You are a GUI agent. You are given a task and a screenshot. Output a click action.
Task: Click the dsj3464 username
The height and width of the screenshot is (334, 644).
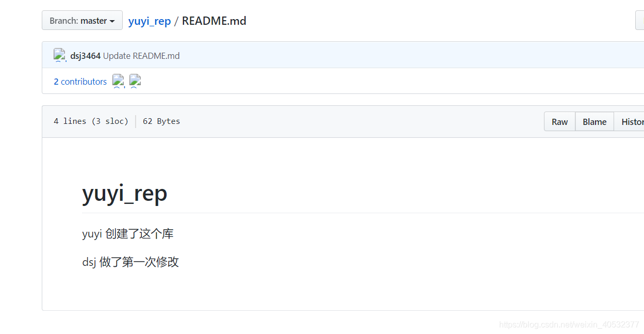[x=85, y=55]
